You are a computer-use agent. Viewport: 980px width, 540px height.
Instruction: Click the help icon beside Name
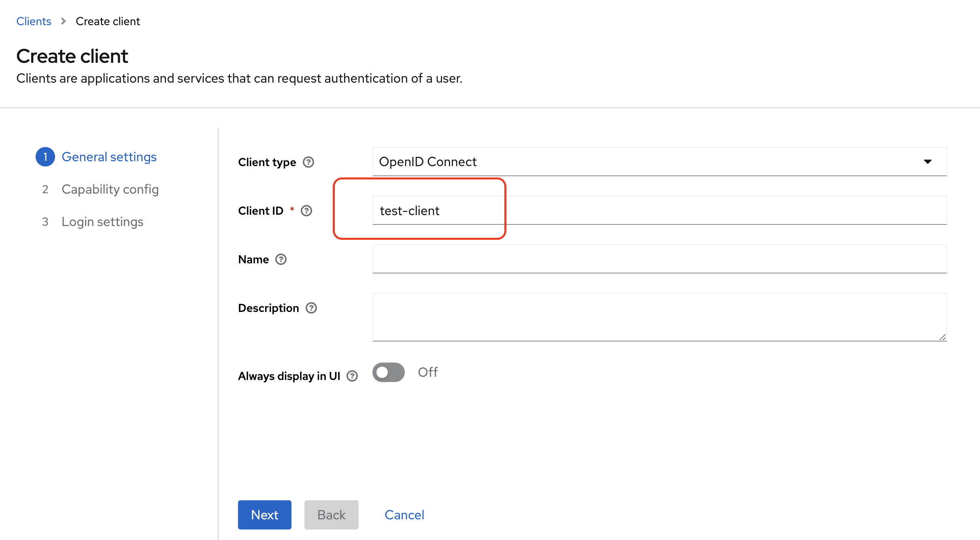pyautogui.click(x=281, y=259)
